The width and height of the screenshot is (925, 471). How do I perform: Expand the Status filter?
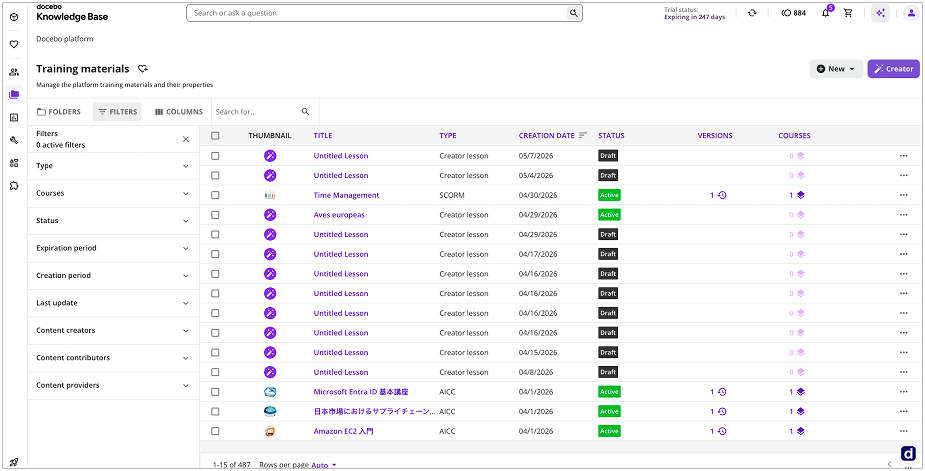[x=113, y=221]
